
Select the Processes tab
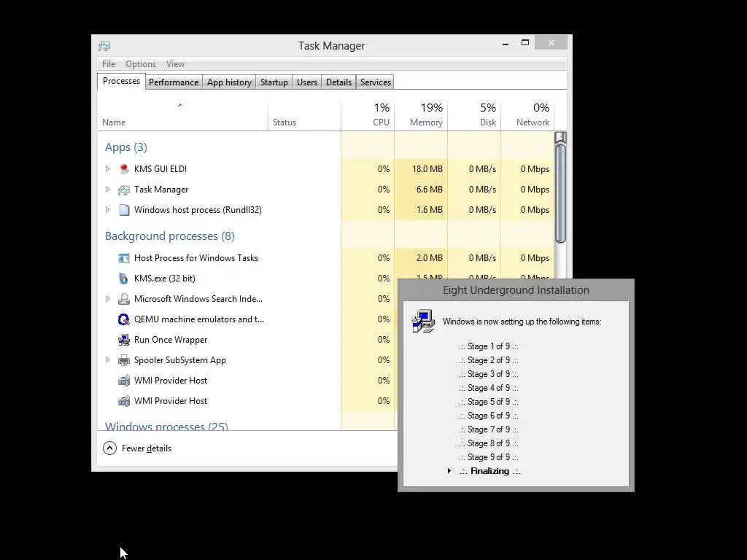click(122, 81)
